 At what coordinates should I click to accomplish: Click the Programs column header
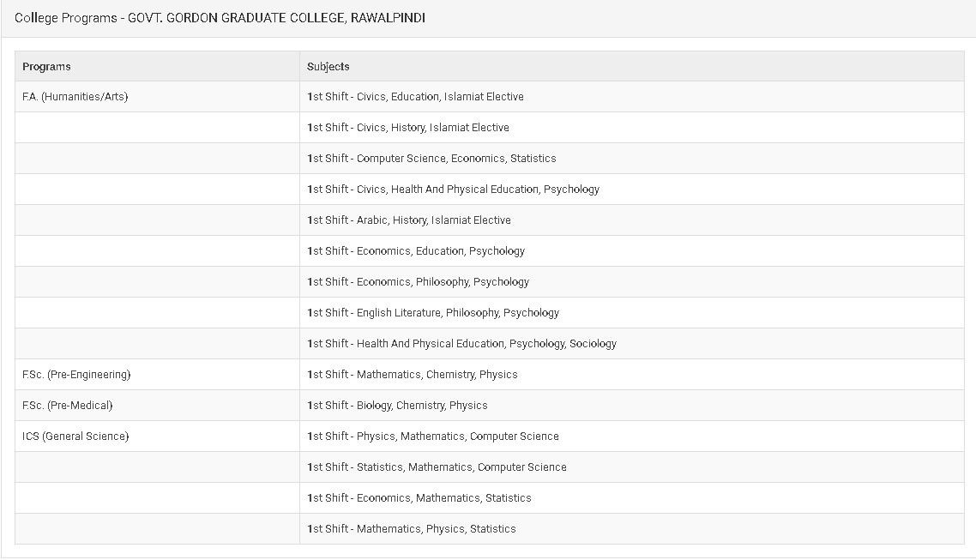pyautogui.click(x=46, y=66)
